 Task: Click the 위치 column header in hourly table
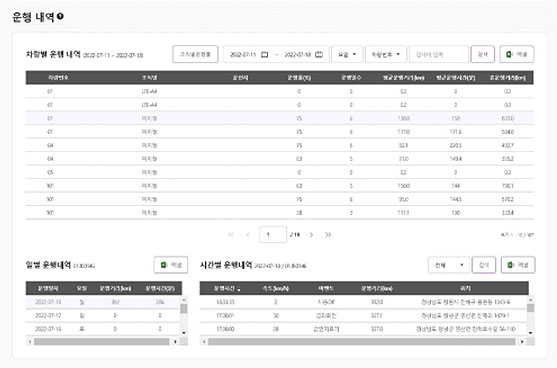(465, 288)
